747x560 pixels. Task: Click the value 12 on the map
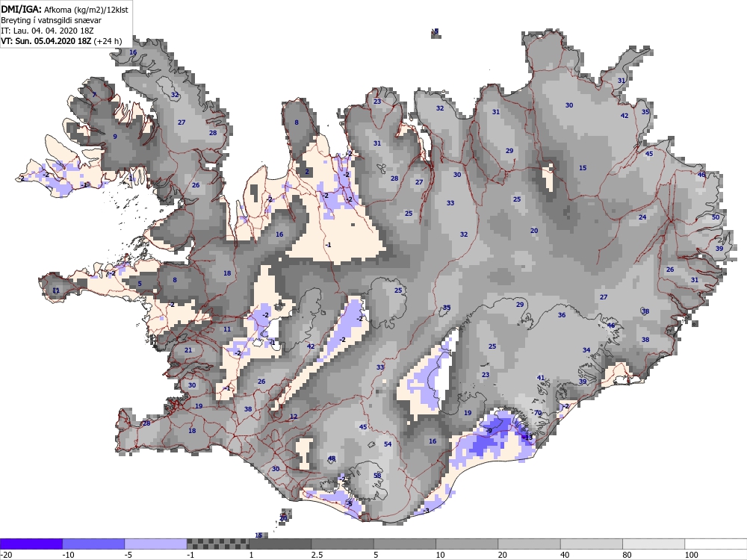[294, 417]
